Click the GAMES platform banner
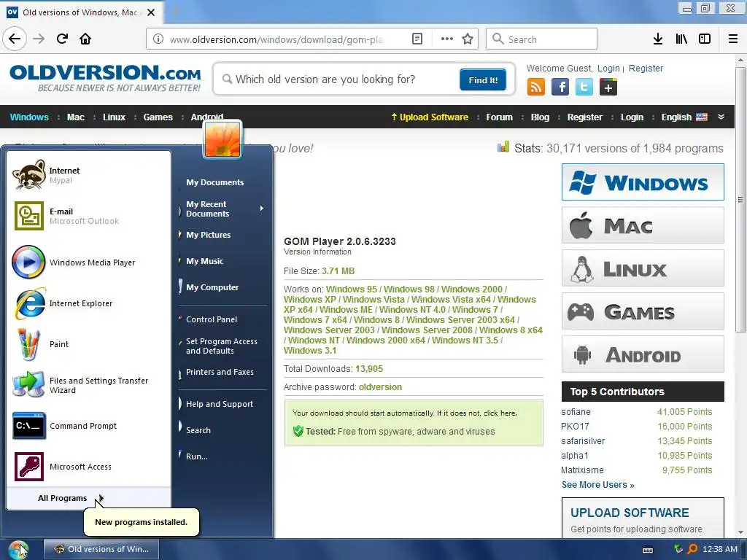Image resolution: width=747 pixels, height=560 pixels. click(643, 311)
